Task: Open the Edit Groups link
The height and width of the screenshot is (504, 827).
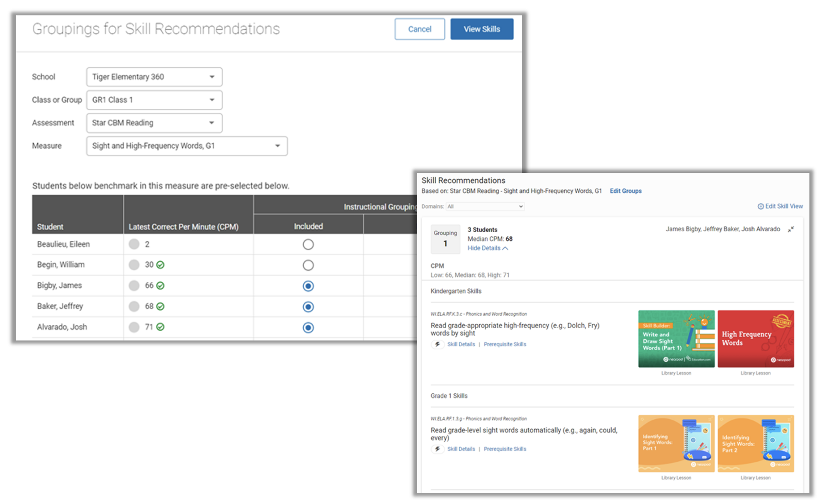Action: [x=625, y=191]
